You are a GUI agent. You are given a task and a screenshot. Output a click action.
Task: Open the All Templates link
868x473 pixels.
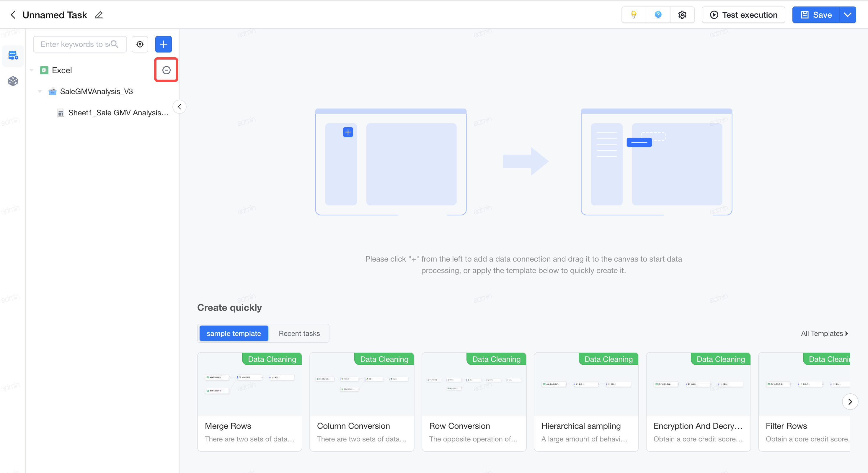tap(824, 333)
